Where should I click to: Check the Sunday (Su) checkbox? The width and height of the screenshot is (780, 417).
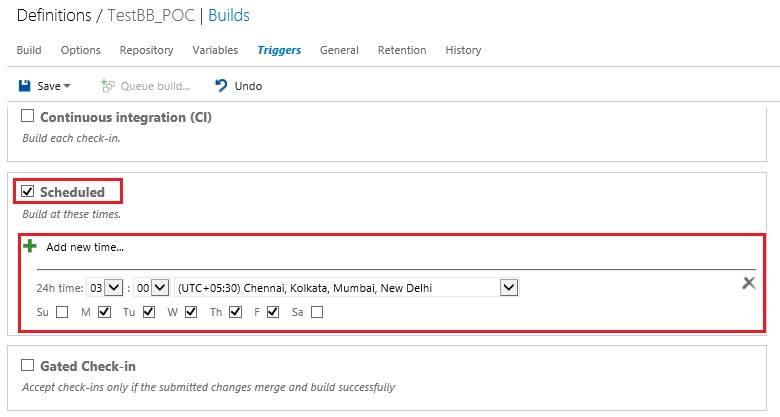click(x=62, y=312)
